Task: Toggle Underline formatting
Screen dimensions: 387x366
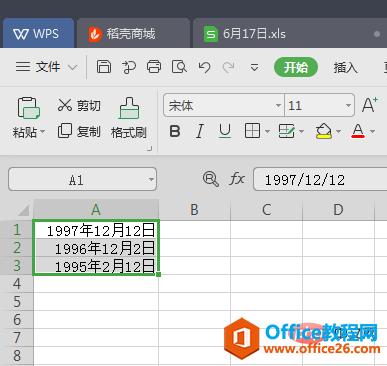Action: click(x=225, y=131)
